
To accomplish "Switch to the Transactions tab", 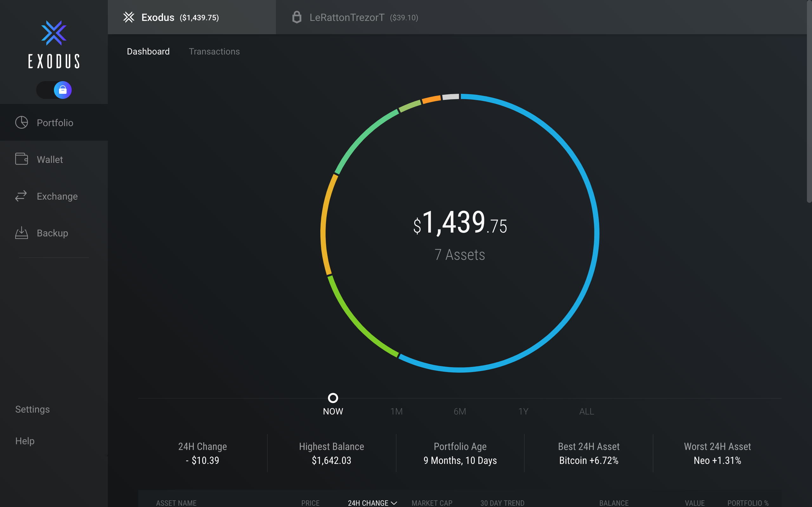I will click(x=214, y=51).
